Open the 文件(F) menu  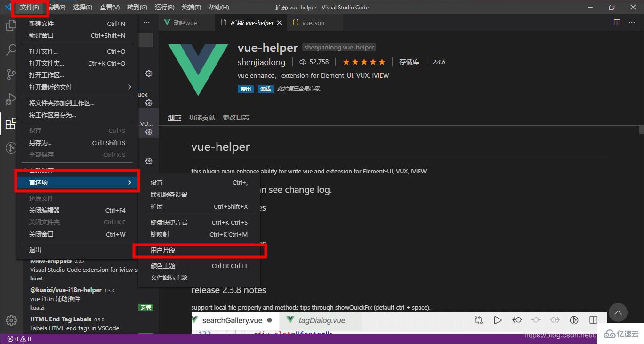pyautogui.click(x=30, y=8)
